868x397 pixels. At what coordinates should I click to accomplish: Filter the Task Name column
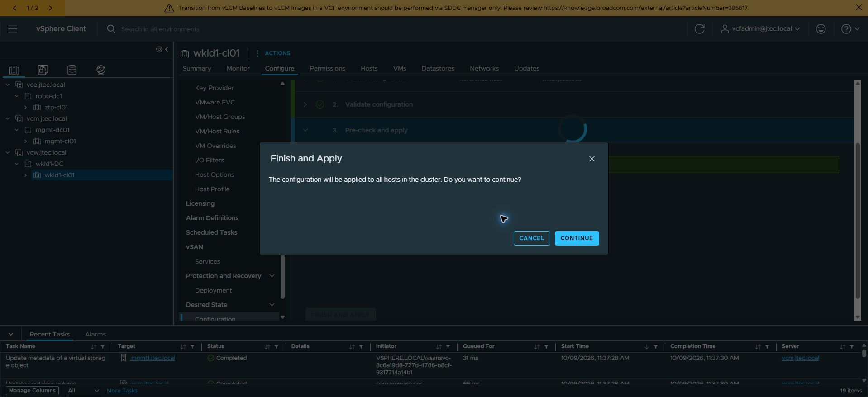click(x=103, y=347)
